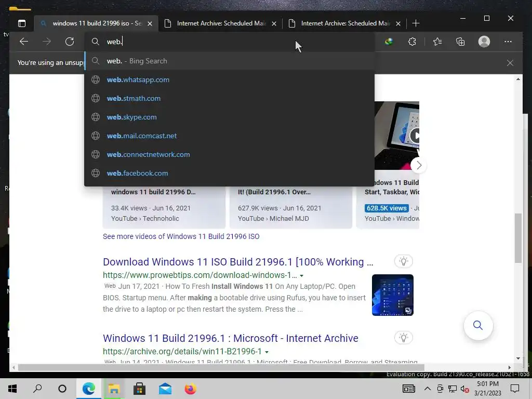Open the network status tray icon
The width and height of the screenshot is (532, 399).
453,389
